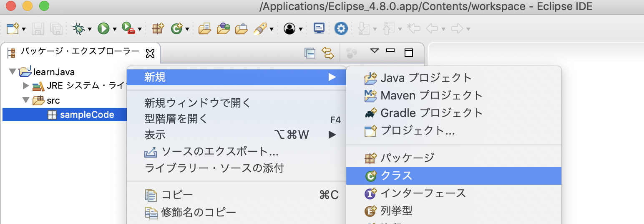Select the src source folder
The width and height of the screenshot is (644, 224).
46,100
